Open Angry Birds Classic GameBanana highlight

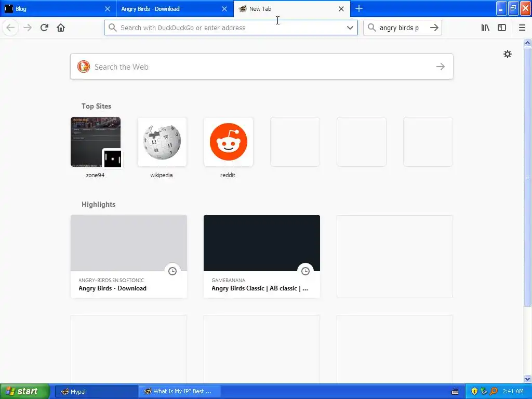[262, 257]
